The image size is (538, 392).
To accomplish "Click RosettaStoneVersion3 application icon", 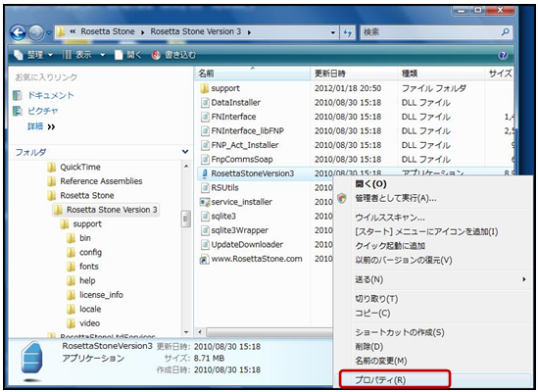I will [205, 173].
